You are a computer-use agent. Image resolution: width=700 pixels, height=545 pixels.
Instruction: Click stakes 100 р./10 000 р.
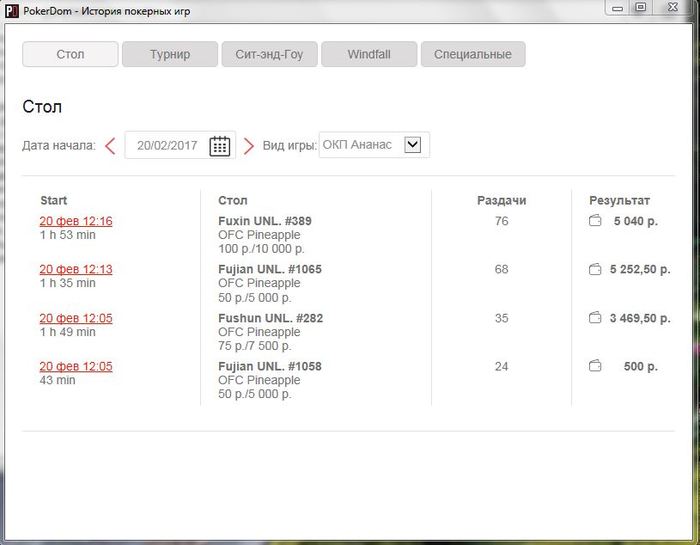click(261, 249)
